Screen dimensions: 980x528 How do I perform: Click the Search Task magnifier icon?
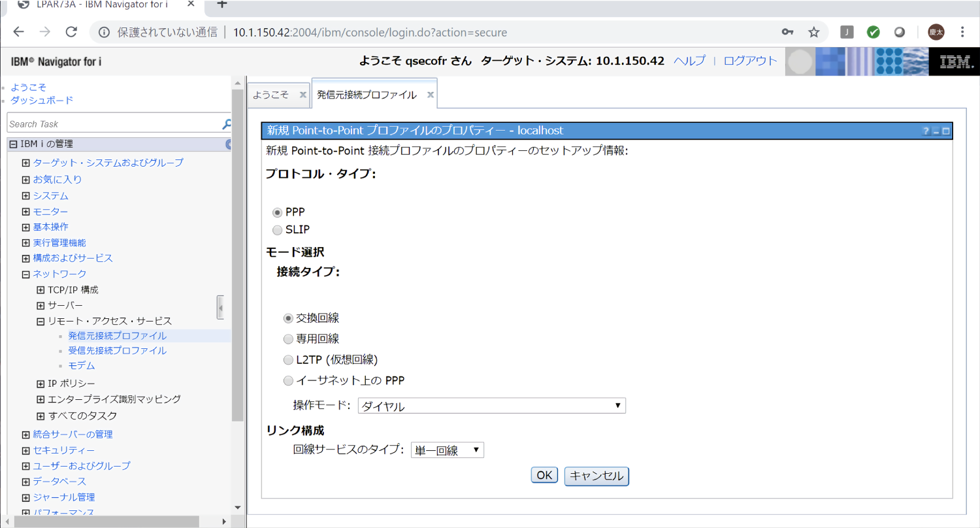[227, 124]
